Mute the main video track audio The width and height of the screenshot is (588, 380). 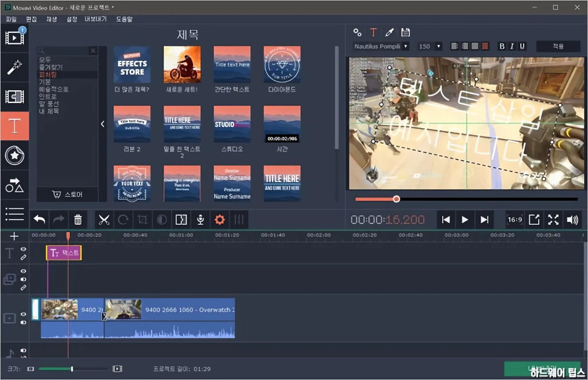[x=23, y=322]
